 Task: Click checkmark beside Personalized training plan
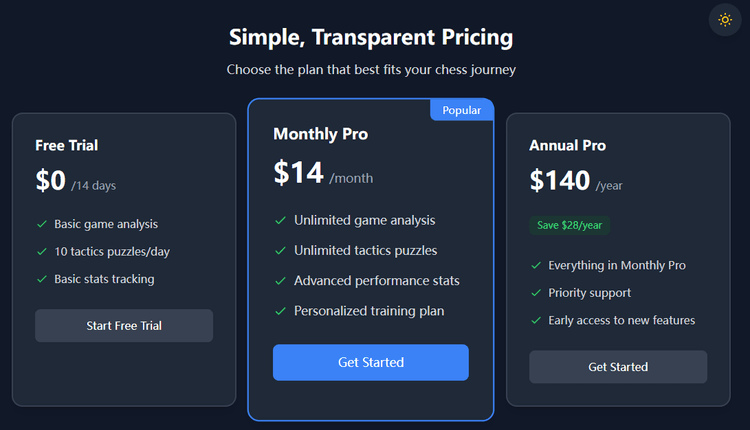point(280,311)
